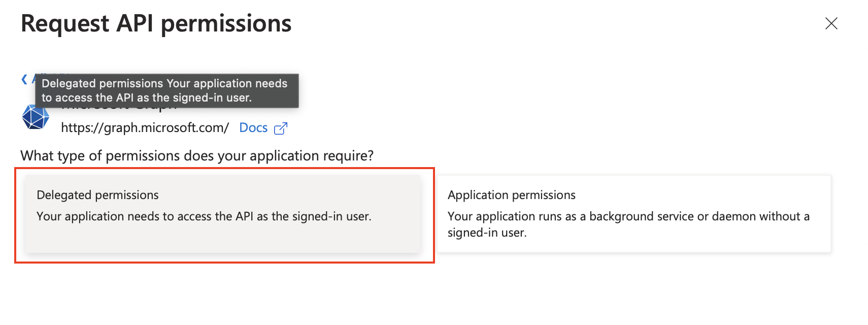Return to All APIs via the breadcrumb chevron
Viewport: 868px width, 325px height.
pyautogui.click(x=23, y=79)
